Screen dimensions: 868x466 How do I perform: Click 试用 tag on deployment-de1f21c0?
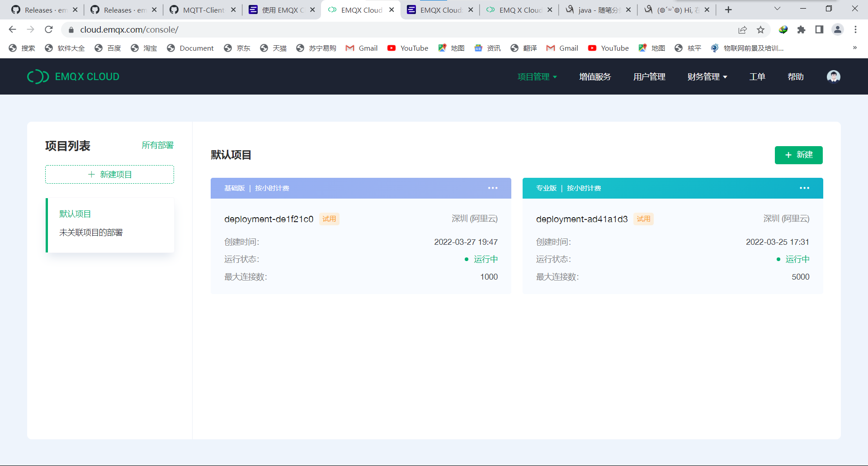pyautogui.click(x=329, y=219)
